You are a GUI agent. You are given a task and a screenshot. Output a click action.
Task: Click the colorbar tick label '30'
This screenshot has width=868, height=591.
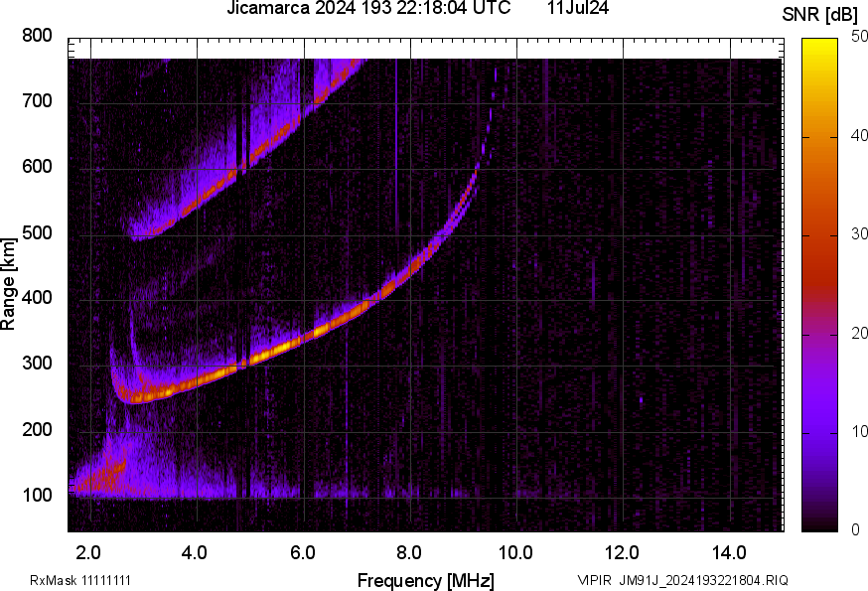click(x=859, y=233)
